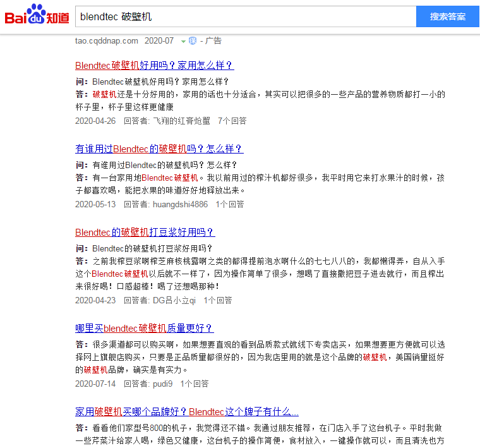Click the answer text starting '看看他们家型号800的机子'

coord(260,435)
